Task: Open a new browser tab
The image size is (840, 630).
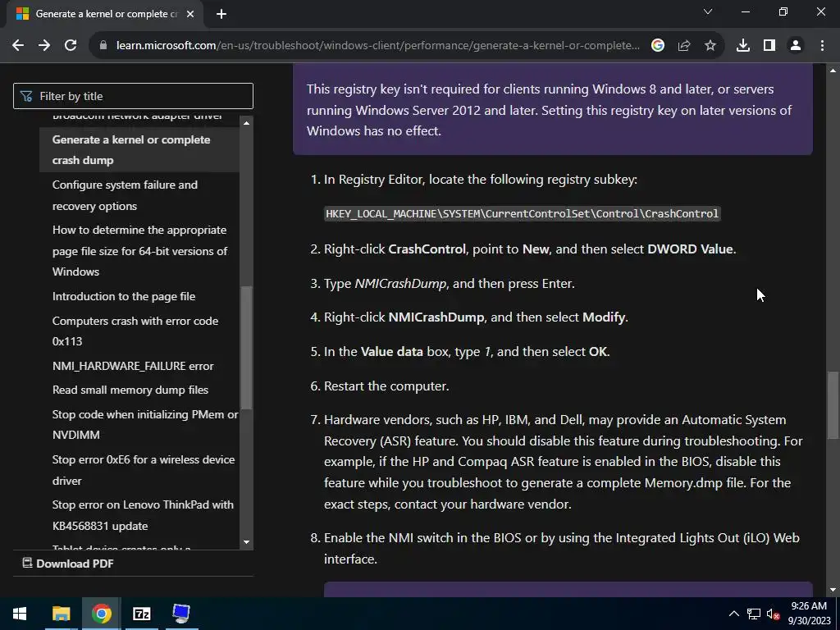Action: [x=221, y=14]
